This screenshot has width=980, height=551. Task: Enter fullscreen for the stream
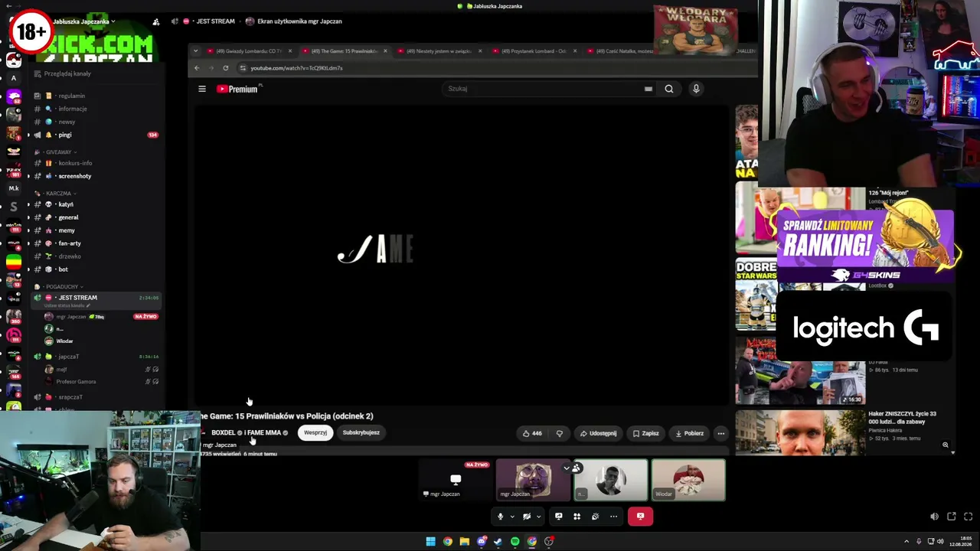coord(968,517)
